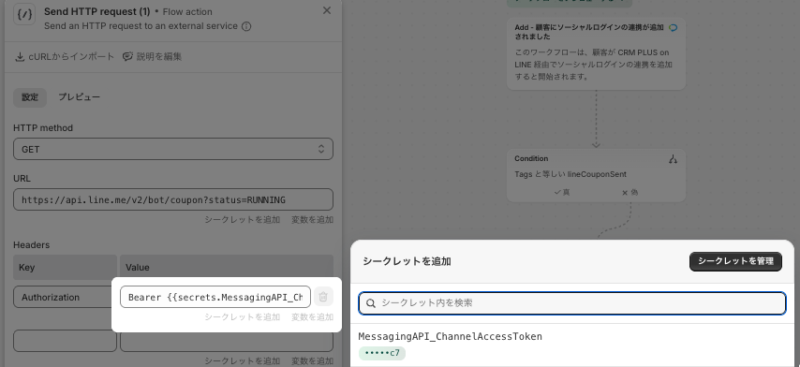This screenshot has width=800, height=367.
Task: Select the Condition workflow card
Action: coord(596,175)
